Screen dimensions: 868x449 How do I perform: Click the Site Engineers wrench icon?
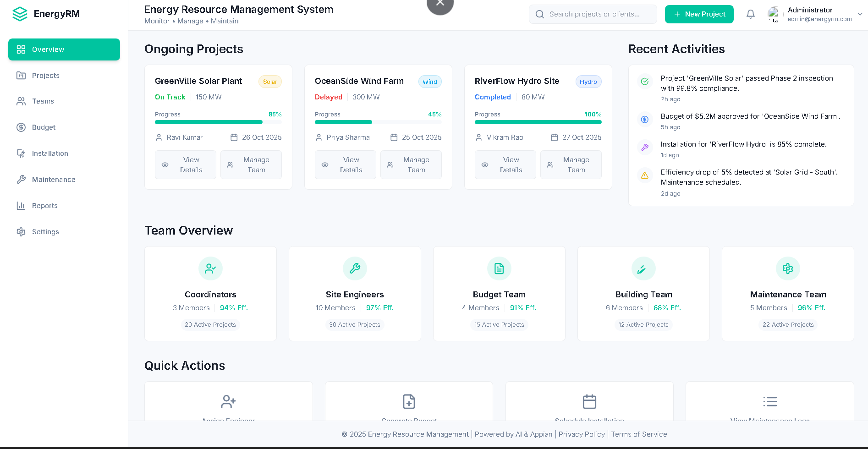(x=355, y=268)
